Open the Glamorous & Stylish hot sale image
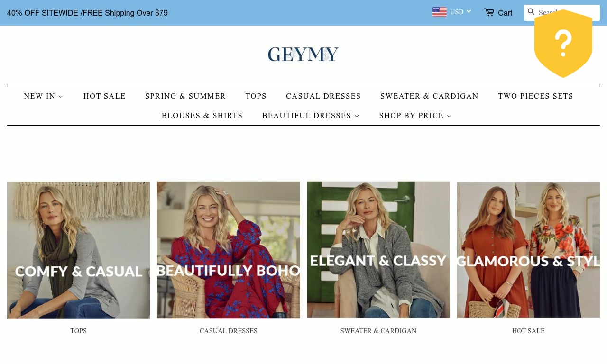The width and height of the screenshot is (607, 364). tap(528, 250)
